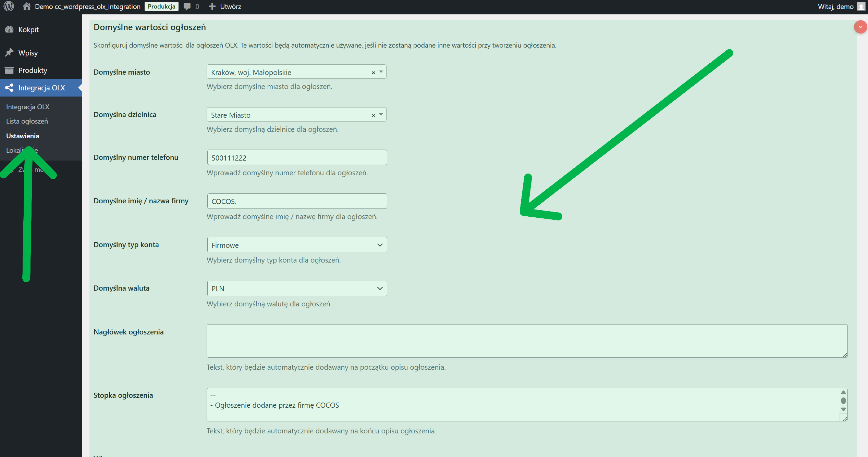Screen dimensions: 868x457
Task: Click 'Wybierz domyślną walutę dla ogłoszeń.' hint
Action: click(269, 304)
